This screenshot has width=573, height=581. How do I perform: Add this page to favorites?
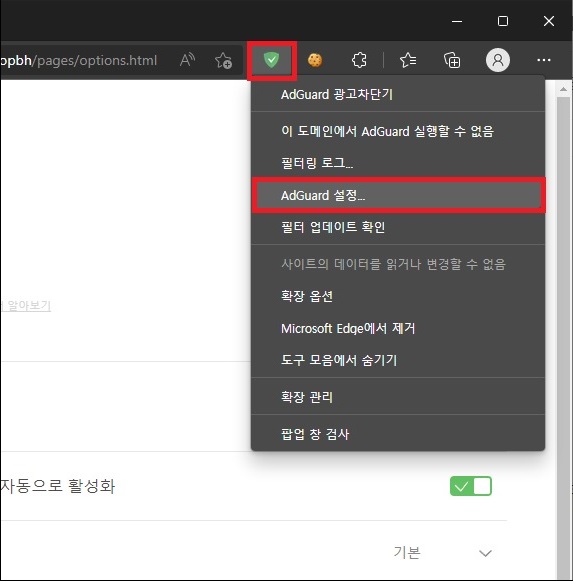pyautogui.click(x=223, y=60)
